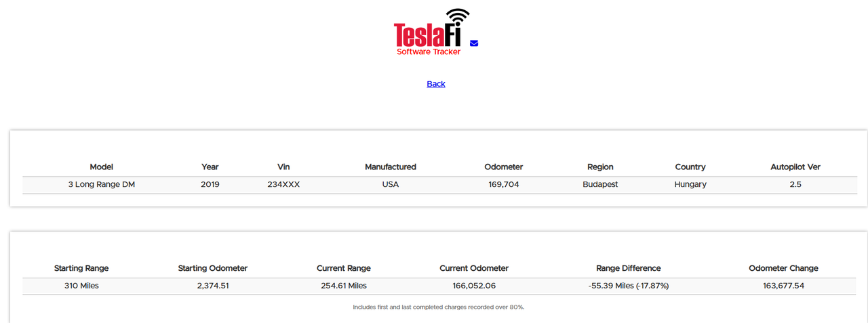This screenshot has height=323, width=868.
Task: Click the region value Budapest
Action: point(600,184)
